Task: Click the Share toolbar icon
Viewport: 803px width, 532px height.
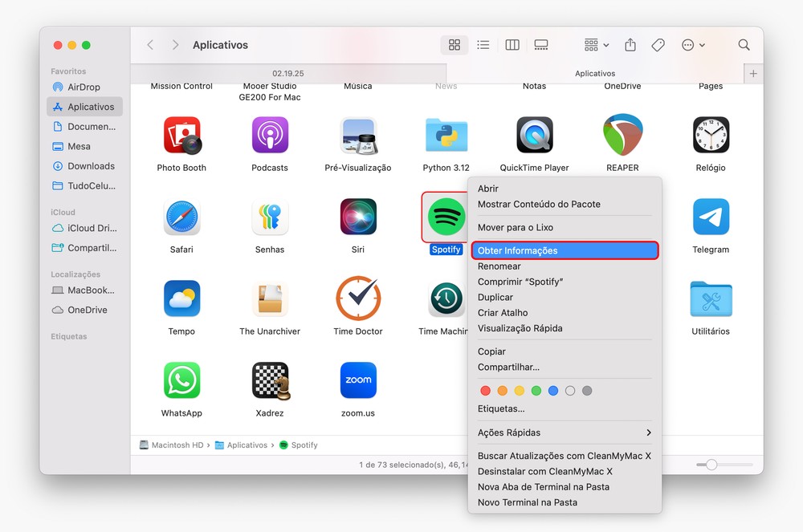Action: click(x=630, y=45)
